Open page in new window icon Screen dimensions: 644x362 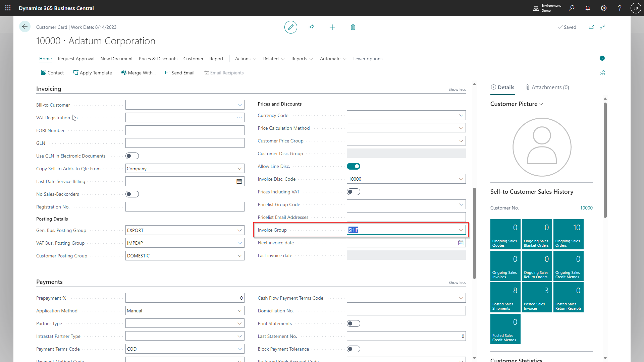click(591, 27)
